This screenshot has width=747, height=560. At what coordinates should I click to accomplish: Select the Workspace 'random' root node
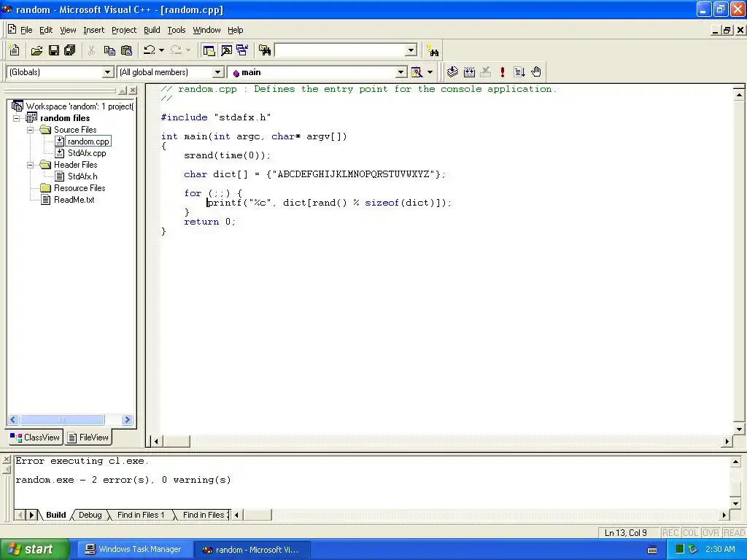coord(80,106)
